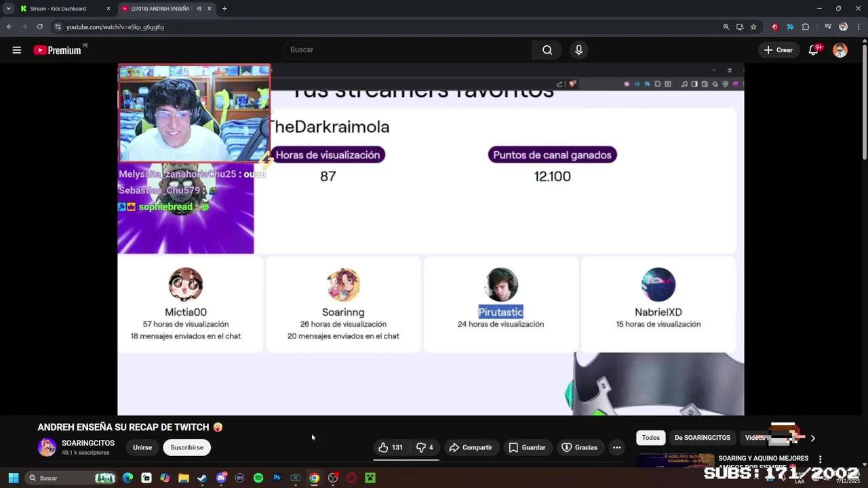Click the Guardar button

tap(527, 447)
